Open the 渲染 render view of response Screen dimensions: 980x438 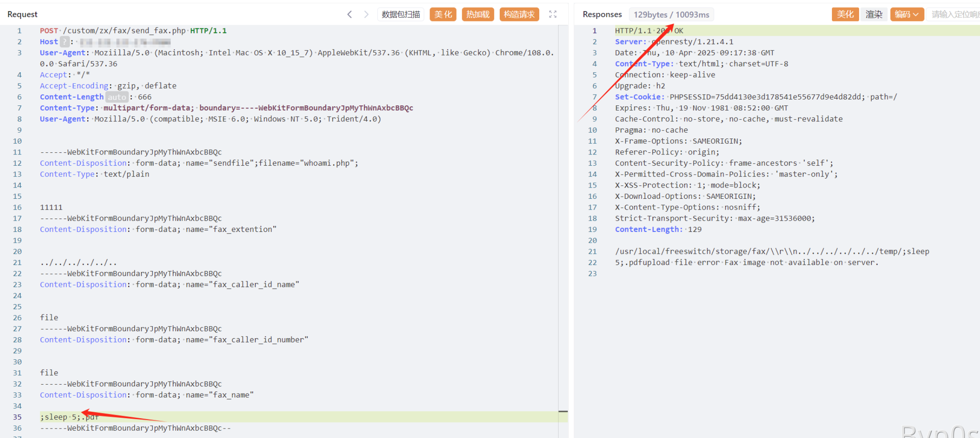874,14
